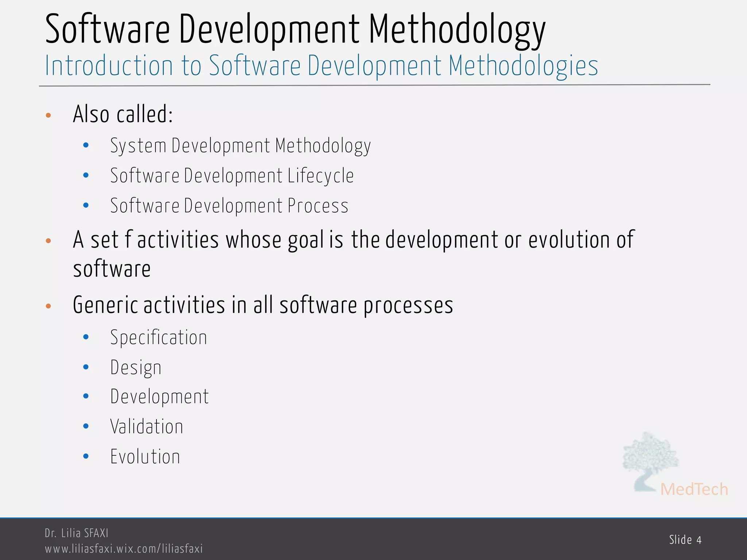Select the Design sub-bullet
Viewport: 747px width, 560px height.
(x=136, y=367)
